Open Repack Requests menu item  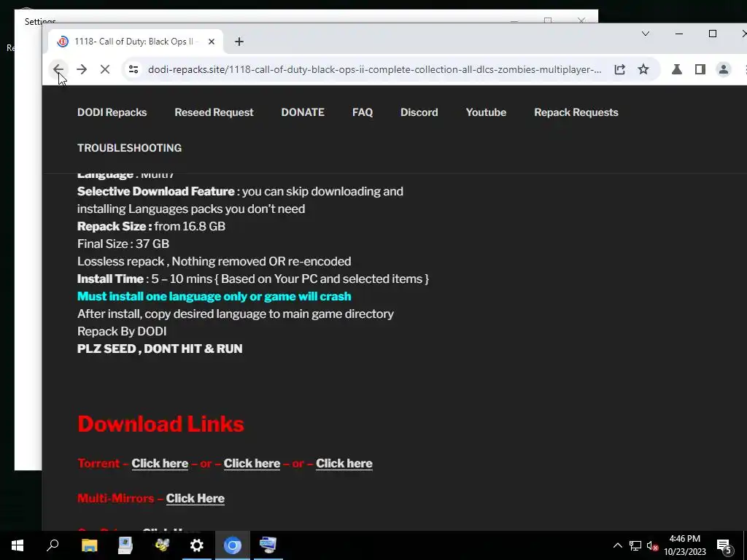(576, 112)
